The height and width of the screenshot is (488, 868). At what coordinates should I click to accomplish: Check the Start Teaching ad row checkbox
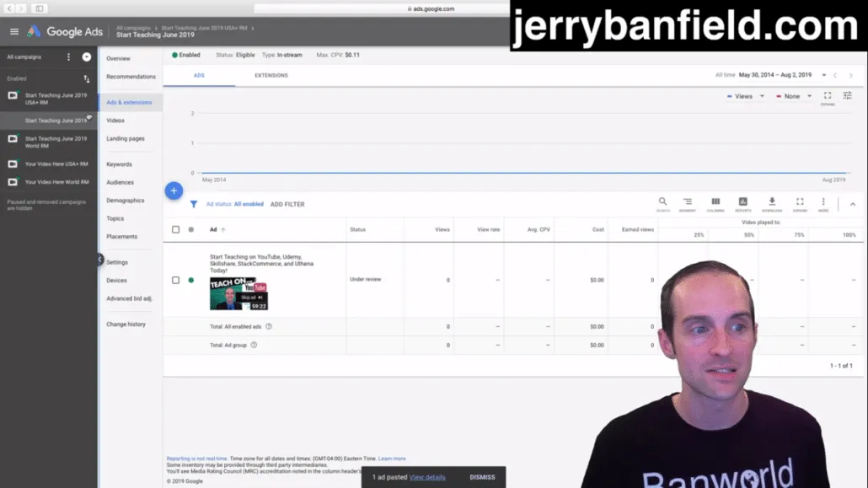(175, 280)
